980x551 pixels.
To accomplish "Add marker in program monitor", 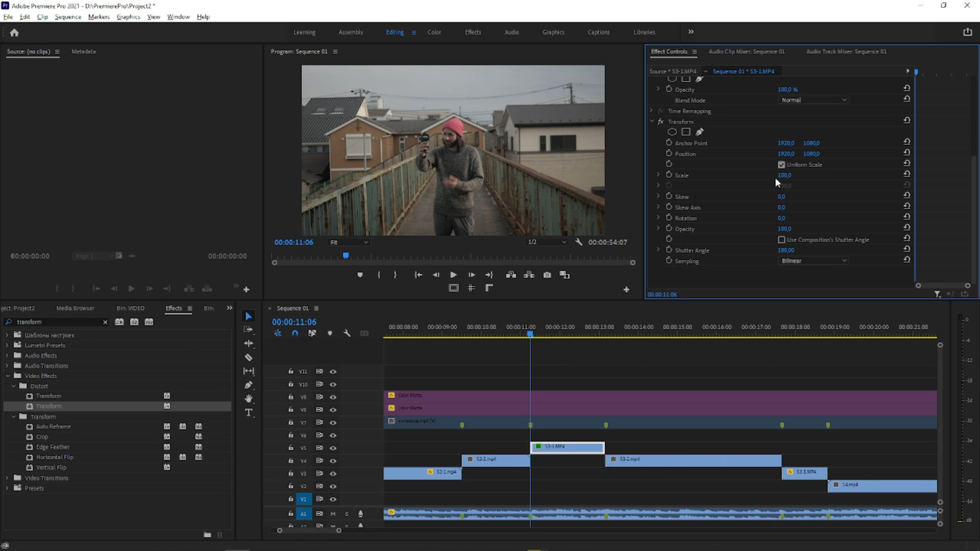I will coord(360,275).
